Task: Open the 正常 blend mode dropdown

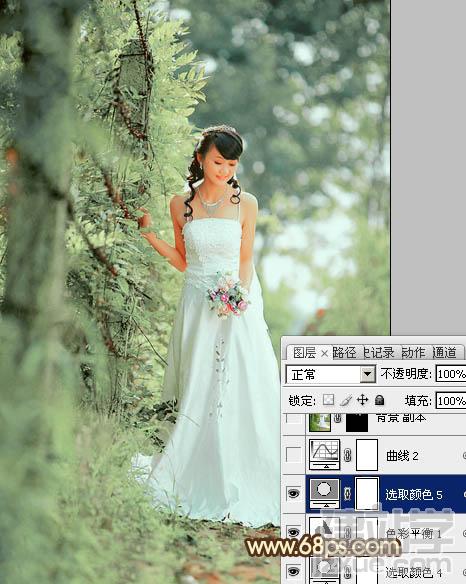Action: pos(330,374)
